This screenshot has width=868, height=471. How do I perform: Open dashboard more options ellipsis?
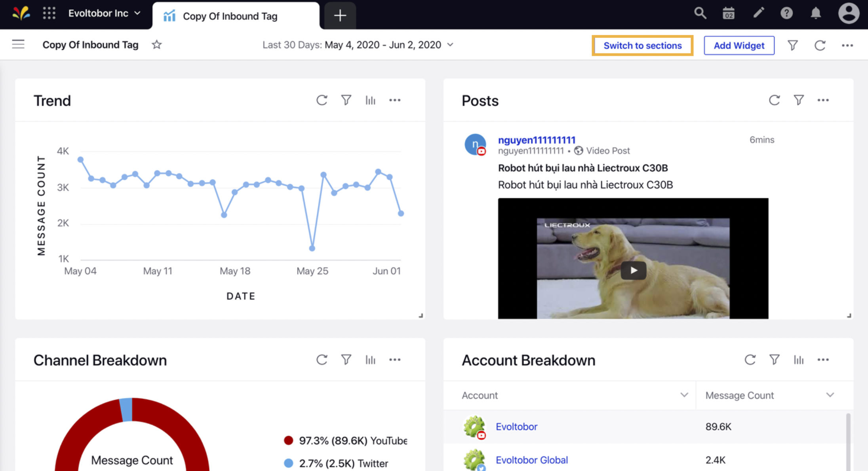pyautogui.click(x=847, y=45)
